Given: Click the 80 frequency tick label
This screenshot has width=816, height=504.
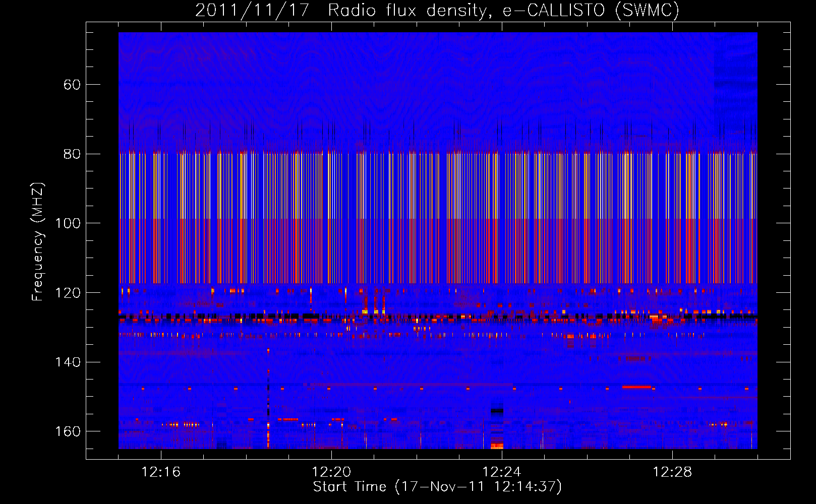Looking at the screenshot, I should (72, 154).
